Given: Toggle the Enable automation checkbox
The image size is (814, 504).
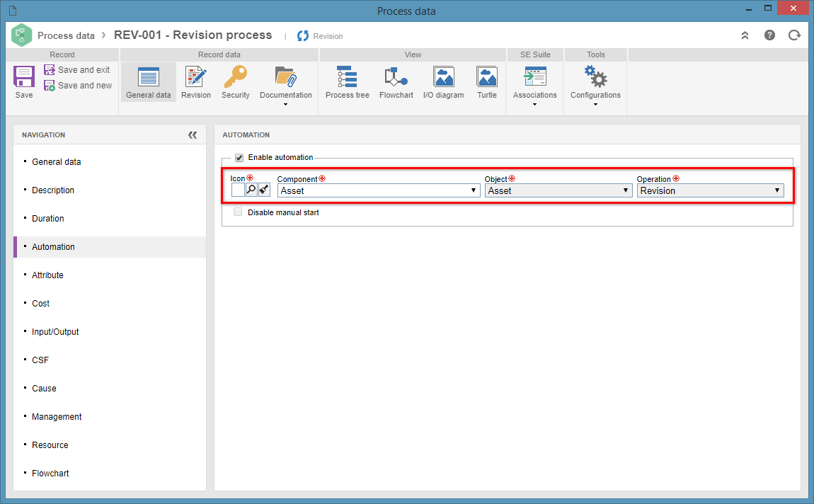Looking at the screenshot, I should [x=239, y=157].
